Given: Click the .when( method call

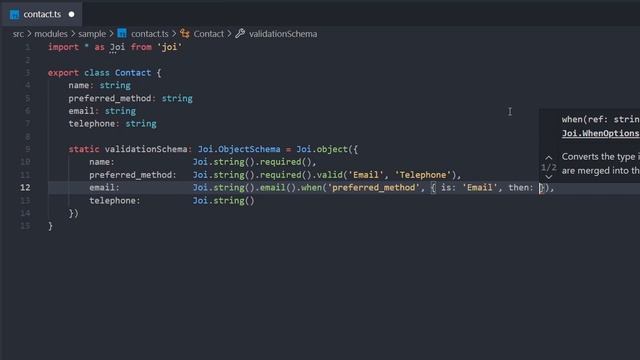Looking at the screenshot, I should (x=311, y=188).
